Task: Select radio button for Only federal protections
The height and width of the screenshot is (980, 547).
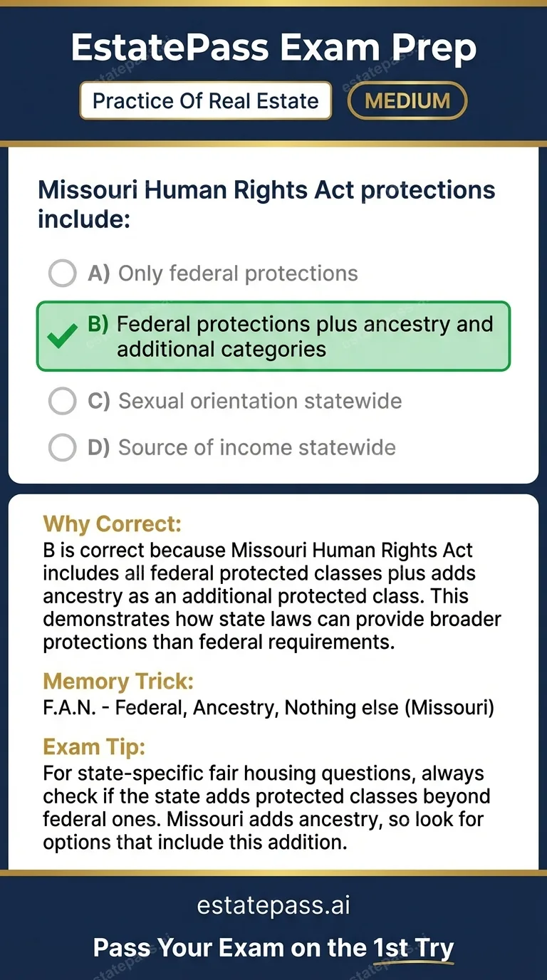Action: pyautogui.click(x=63, y=273)
